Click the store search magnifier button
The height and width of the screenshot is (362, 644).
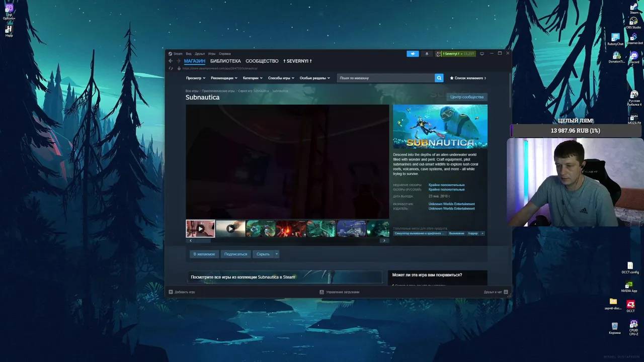(x=439, y=78)
